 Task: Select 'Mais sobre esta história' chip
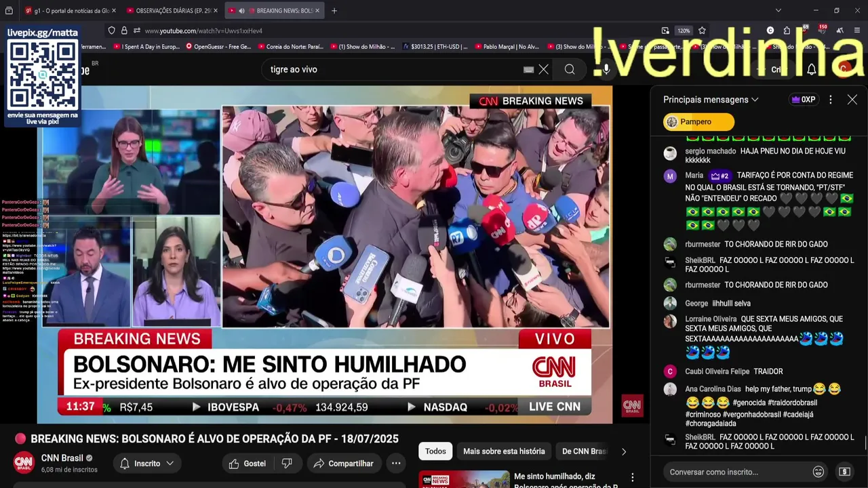click(504, 451)
